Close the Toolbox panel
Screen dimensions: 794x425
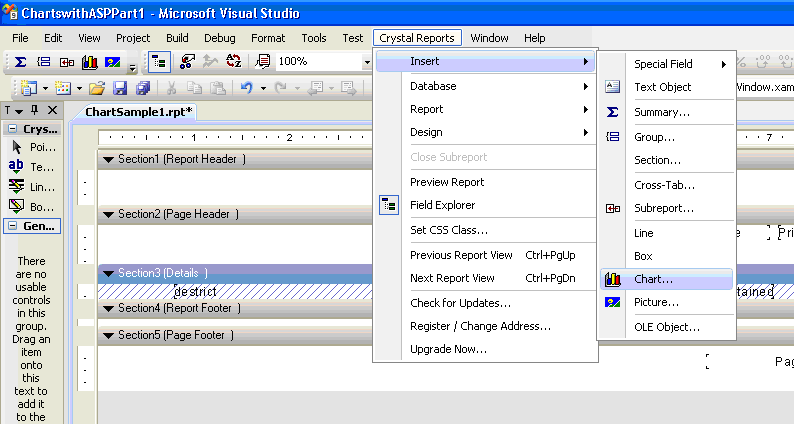[x=52, y=110]
